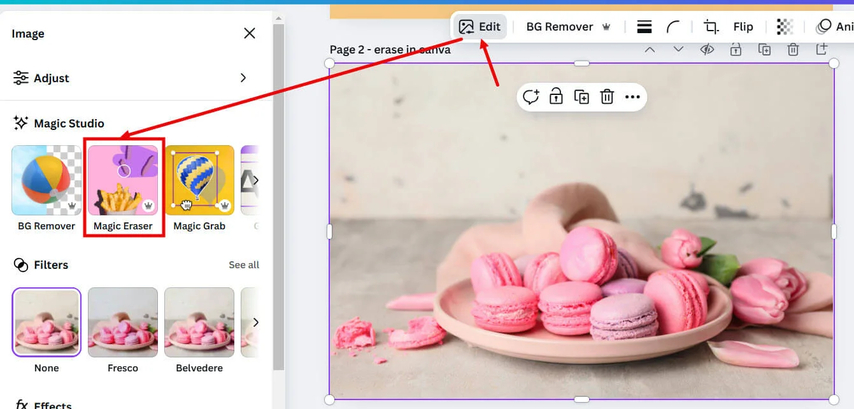Show more Magic Studio tools with arrow

pyautogui.click(x=256, y=180)
